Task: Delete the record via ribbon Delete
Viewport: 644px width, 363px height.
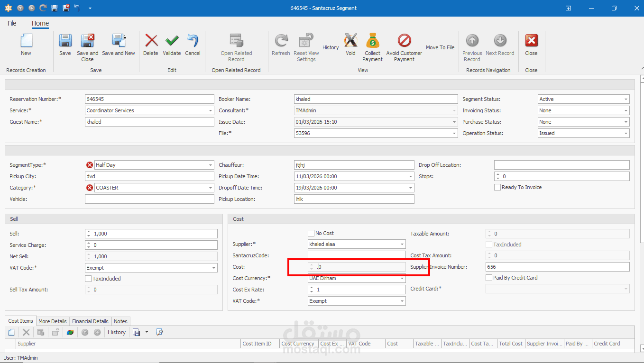Action: click(151, 45)
